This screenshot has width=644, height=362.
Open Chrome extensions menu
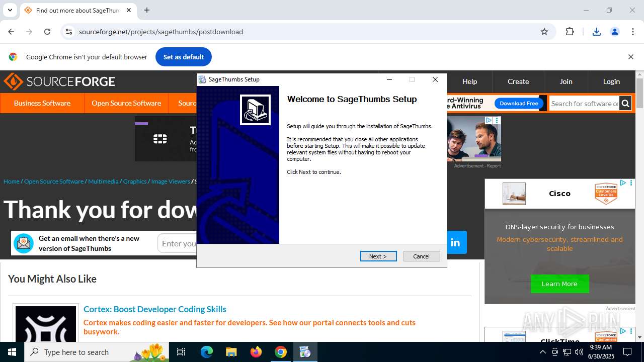[x=570, y=32]
